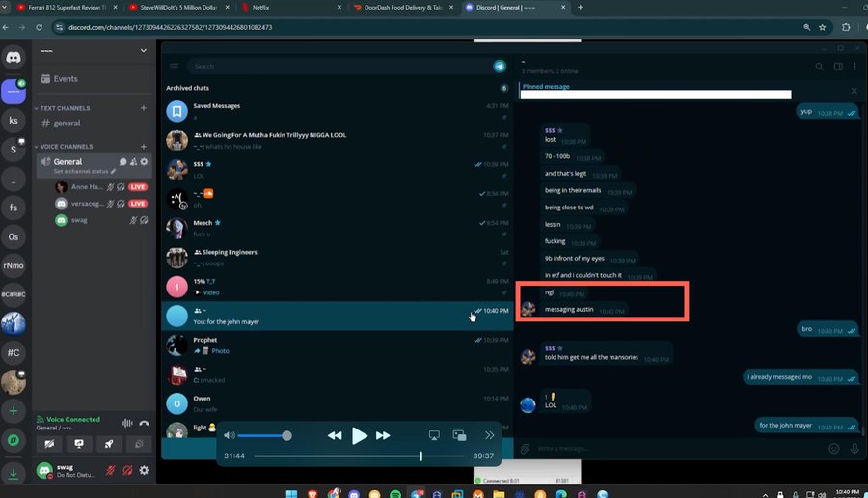Open the server name dropdown chevron
This screenshot has width=868, height=498.
click(x=144, y=50)
